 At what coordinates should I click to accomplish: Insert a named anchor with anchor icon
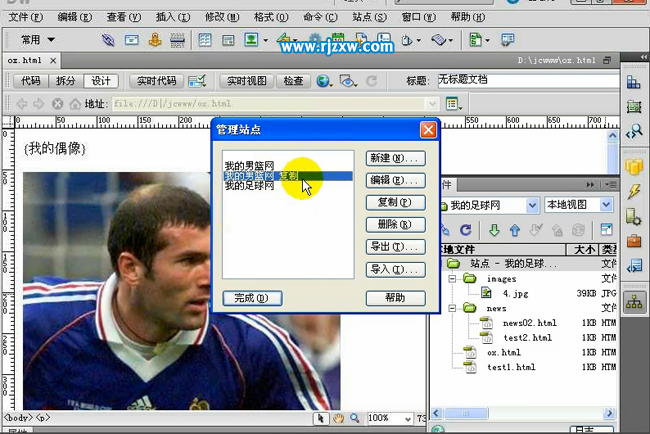click(155, 40)
